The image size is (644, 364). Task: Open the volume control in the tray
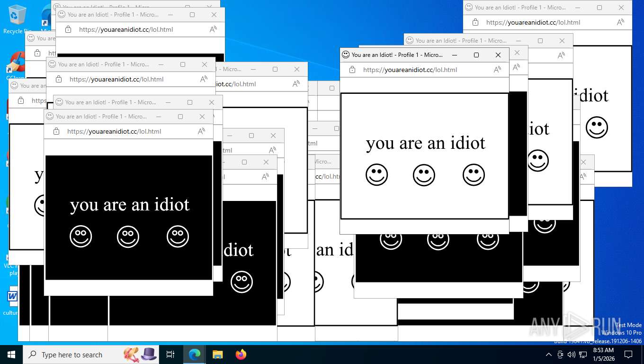point(572,355)
